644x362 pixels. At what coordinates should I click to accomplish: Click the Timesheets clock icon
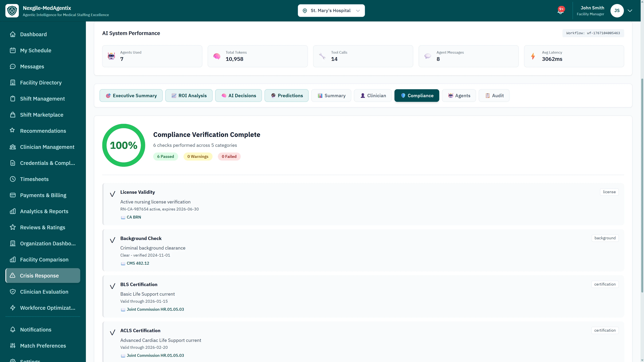pyautogui.click(x=13, y=179)
